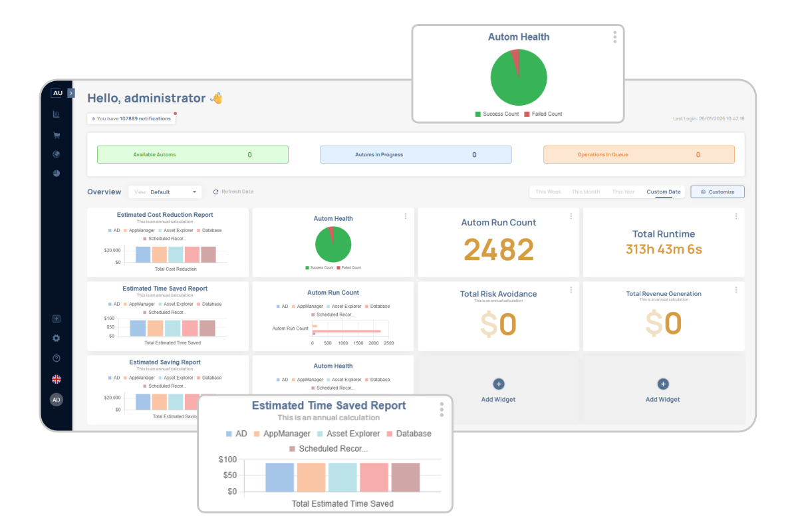The height and width of the screenshot is (532, 798).
Task: Switch to the This Week tab
Action: point(548,192)
